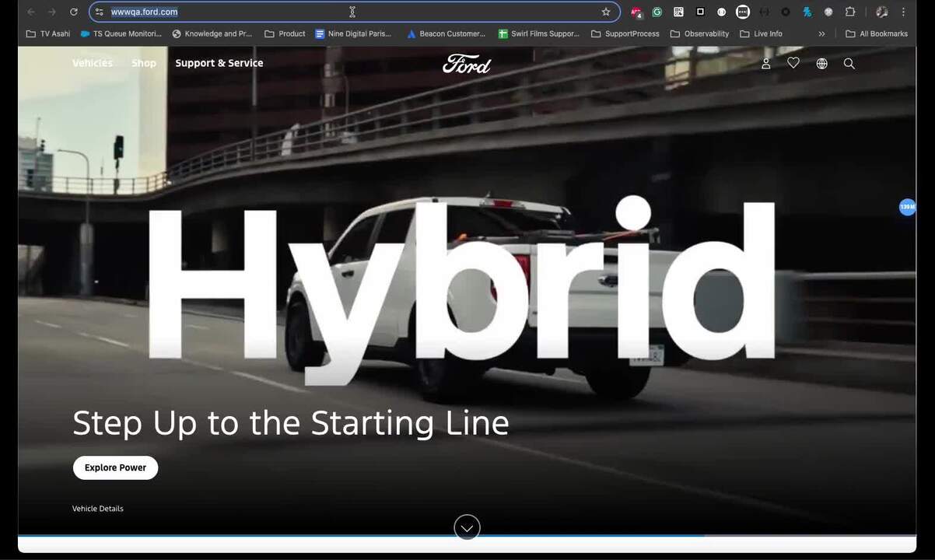Open the Swirl Films Support bookmark
The image size is (935, 560).
click(539, 33)
